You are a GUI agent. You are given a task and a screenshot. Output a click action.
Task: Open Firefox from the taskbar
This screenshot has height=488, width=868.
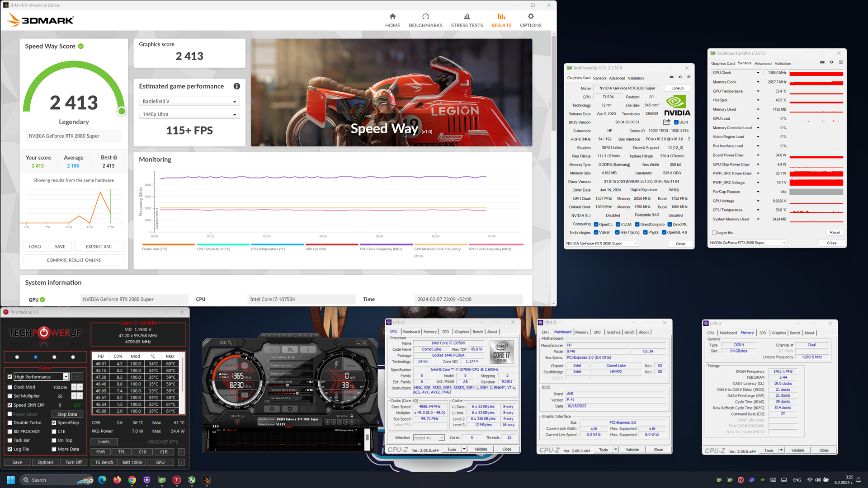point(117,480)
